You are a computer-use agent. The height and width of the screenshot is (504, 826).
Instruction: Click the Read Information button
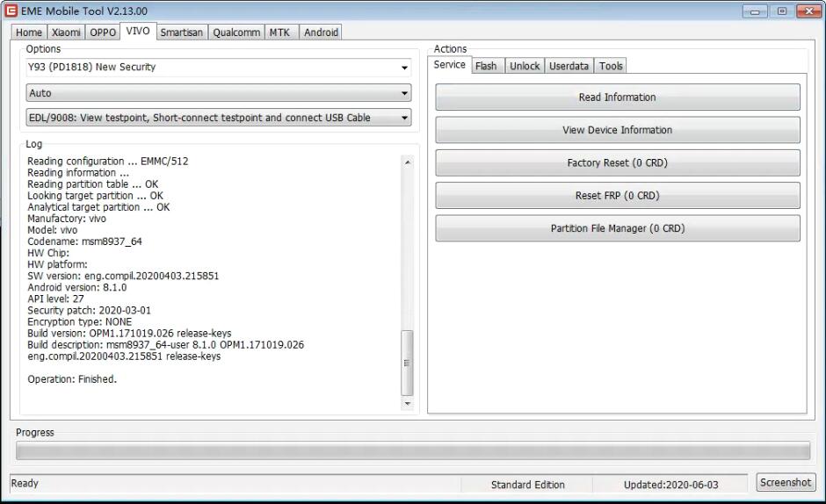coord(618,97)
